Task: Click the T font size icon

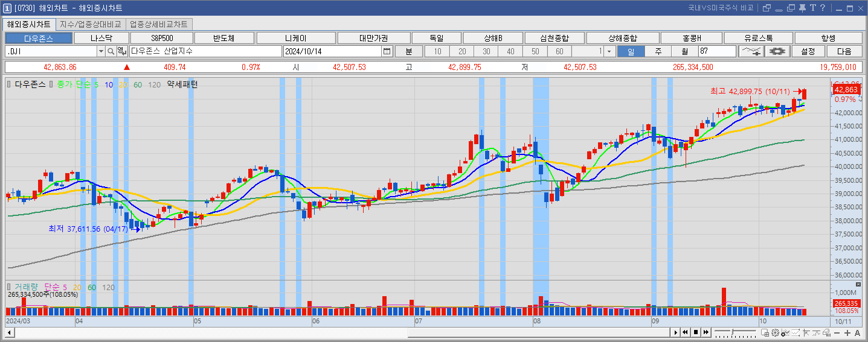Action: point(813,8)
